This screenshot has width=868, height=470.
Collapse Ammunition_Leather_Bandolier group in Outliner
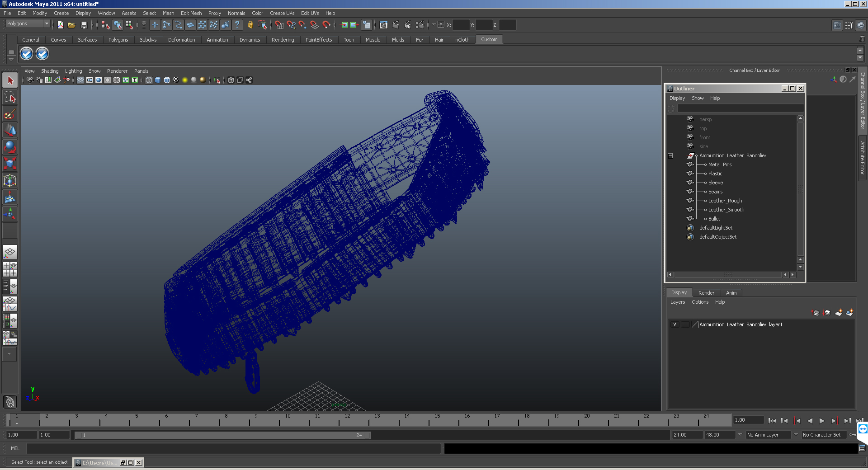(x=670, y=156)
